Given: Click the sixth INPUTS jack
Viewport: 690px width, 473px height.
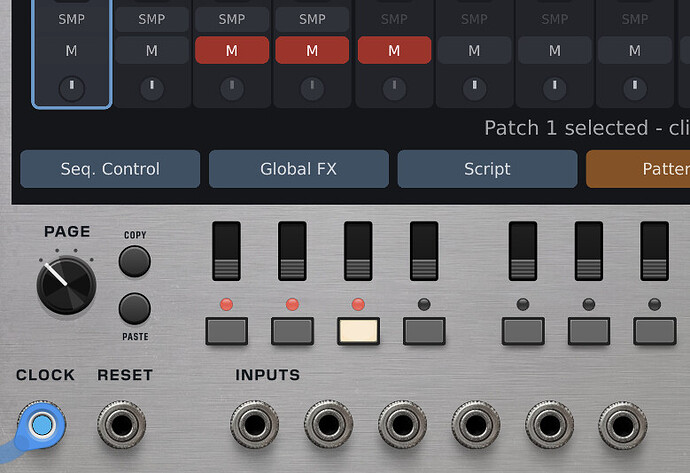Looking at the screenshot, I should [x=623, y=425].
